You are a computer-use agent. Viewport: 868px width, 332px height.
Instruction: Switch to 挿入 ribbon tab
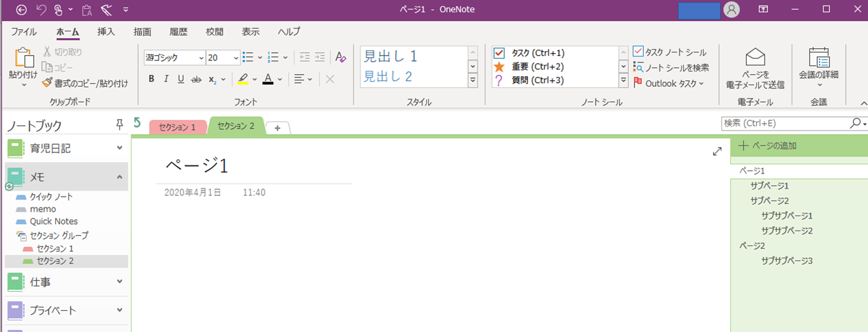(x=106, y=31)
